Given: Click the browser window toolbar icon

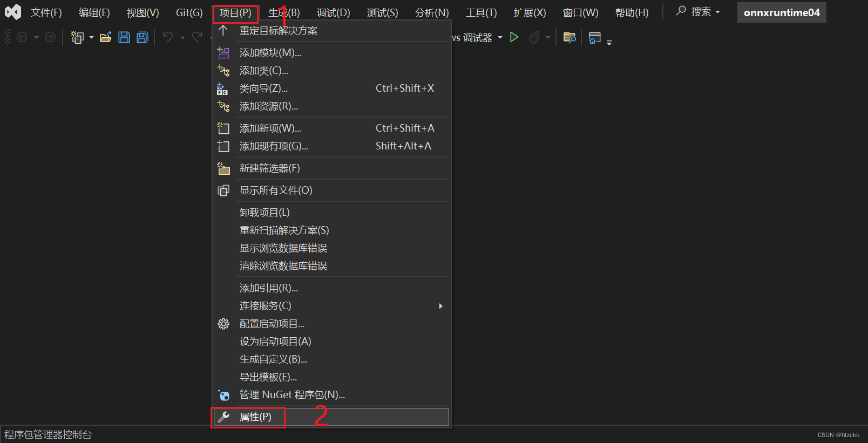Looking at the screenshot, I should pyautogui.click(x=594, y=37).
